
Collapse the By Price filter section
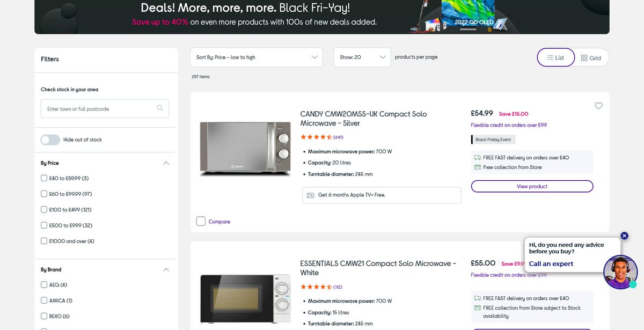pos(166,163)
